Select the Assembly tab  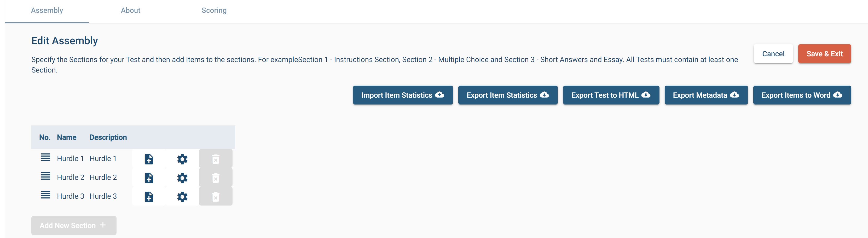click(x=47, y=10)
